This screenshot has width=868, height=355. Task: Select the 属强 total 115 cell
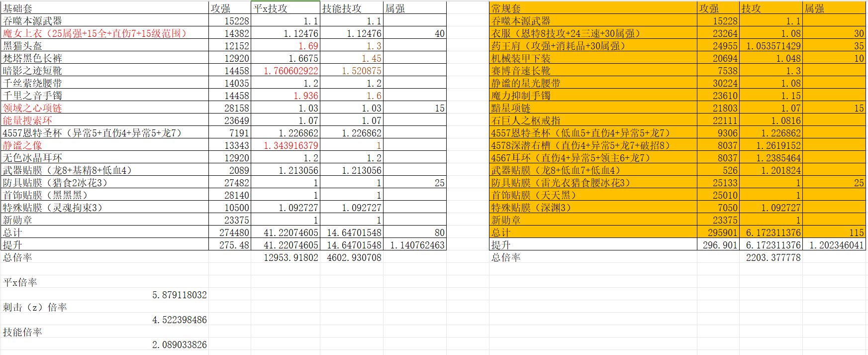click(x=834, y=233)
